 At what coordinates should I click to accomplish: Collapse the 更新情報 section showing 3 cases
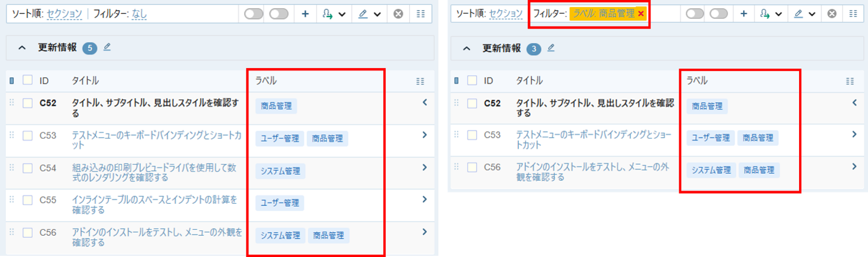pyautogui.click(x=466, y=49)
